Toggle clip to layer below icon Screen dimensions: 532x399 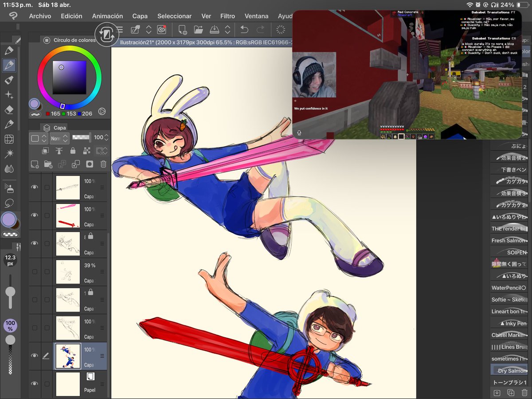(45, 151)
